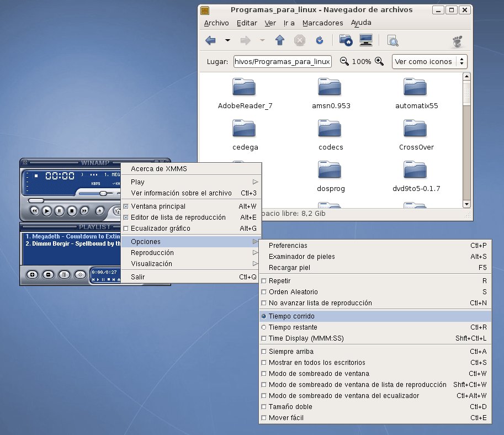Open the Editar menu
Viewport: 504px width, 435px height.
pos(247,23)
